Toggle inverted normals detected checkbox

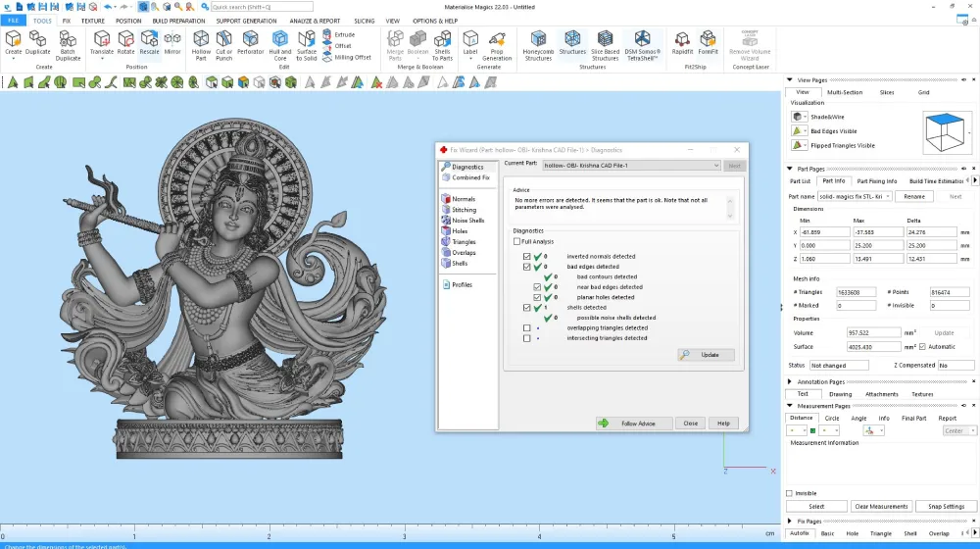527,257
